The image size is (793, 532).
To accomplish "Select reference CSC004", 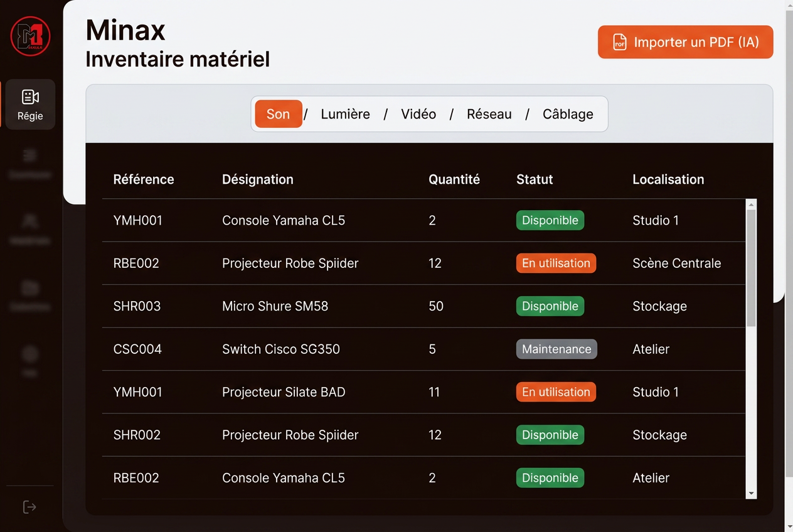I will 137,349.
